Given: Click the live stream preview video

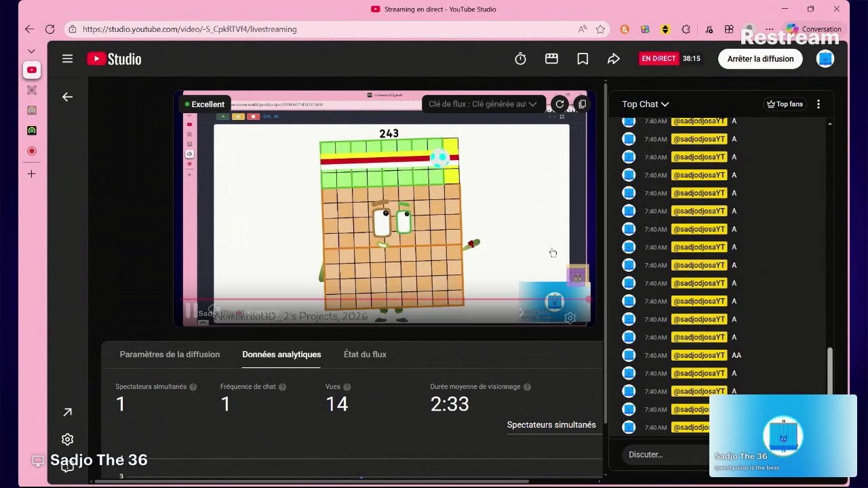Looking at the screenshot, I should click(384, 209).
